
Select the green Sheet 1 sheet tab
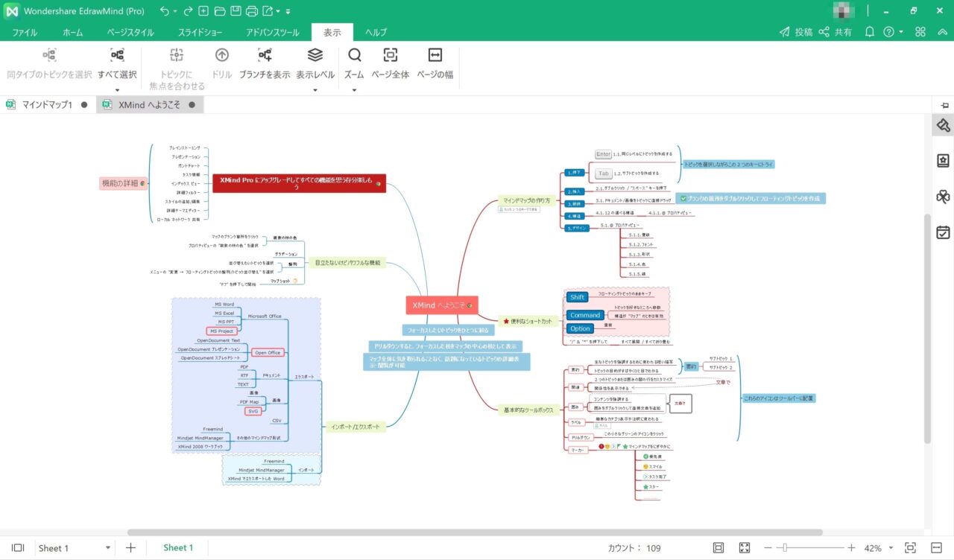pyautogui.click(x=178, y=548)
